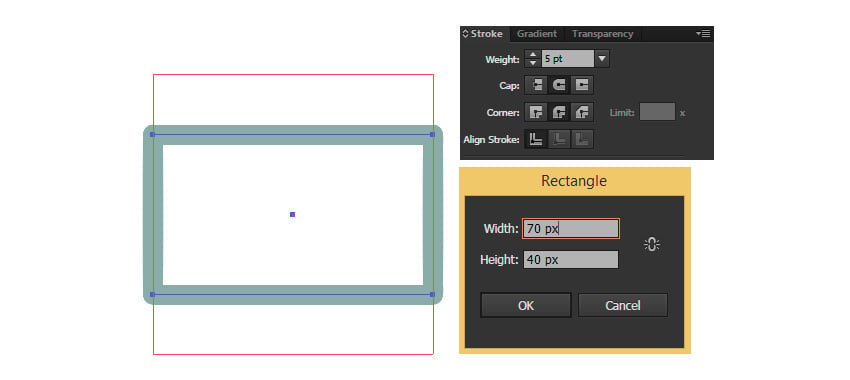850x380 pixels.
Task: Click the Align Stroke label
Action: click(x=492, y=140)
